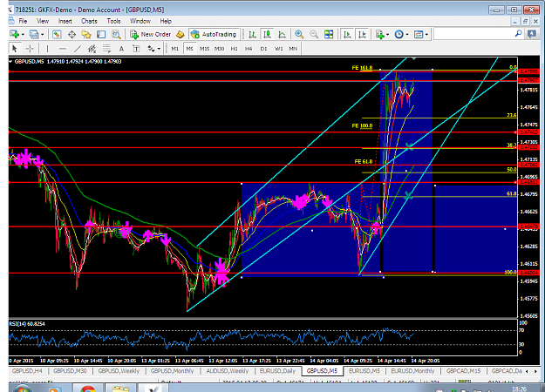
Task: Toggle AutoTrading on or off
Action: point(214,34)
